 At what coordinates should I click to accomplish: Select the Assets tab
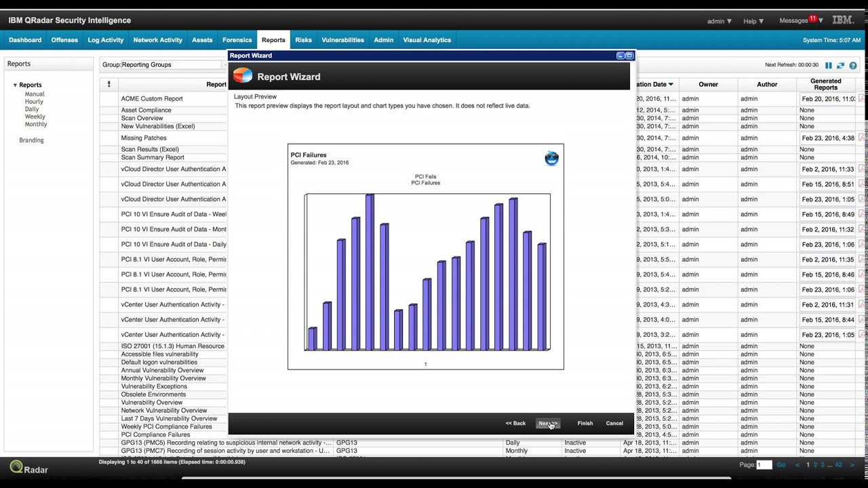(x=202, y=40)
